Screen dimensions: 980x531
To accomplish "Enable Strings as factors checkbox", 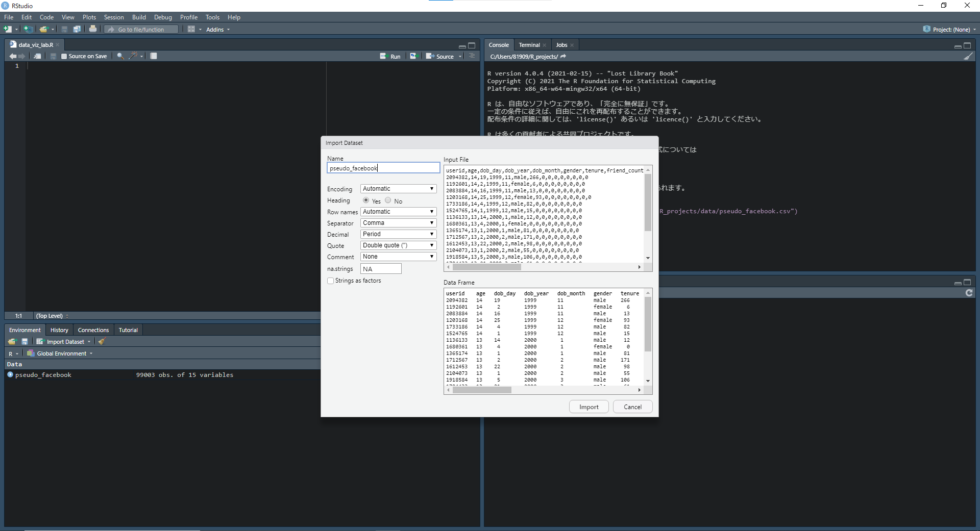I will coord(331,281).
